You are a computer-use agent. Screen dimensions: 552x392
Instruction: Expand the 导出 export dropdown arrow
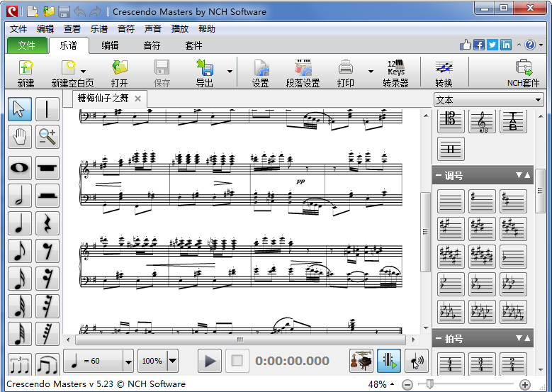tap(230, 71)
